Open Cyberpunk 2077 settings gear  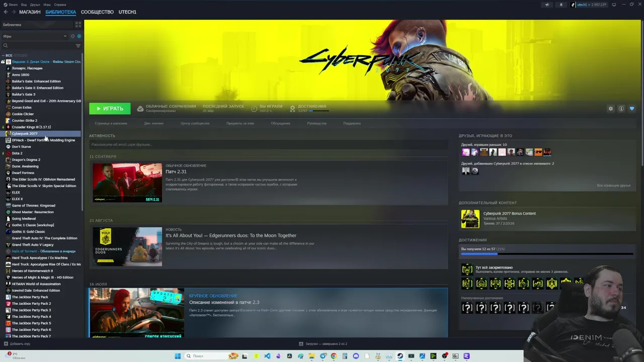click(611, 109)
